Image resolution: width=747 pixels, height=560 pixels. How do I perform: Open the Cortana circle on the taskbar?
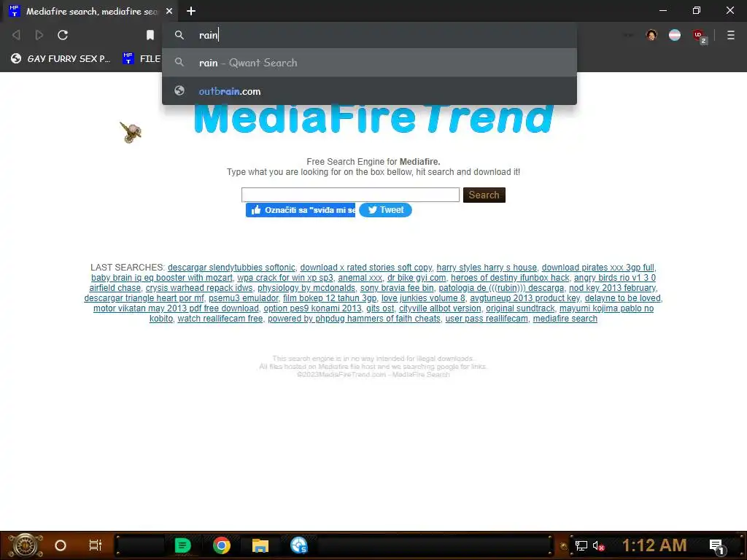(x=61, y=545)
